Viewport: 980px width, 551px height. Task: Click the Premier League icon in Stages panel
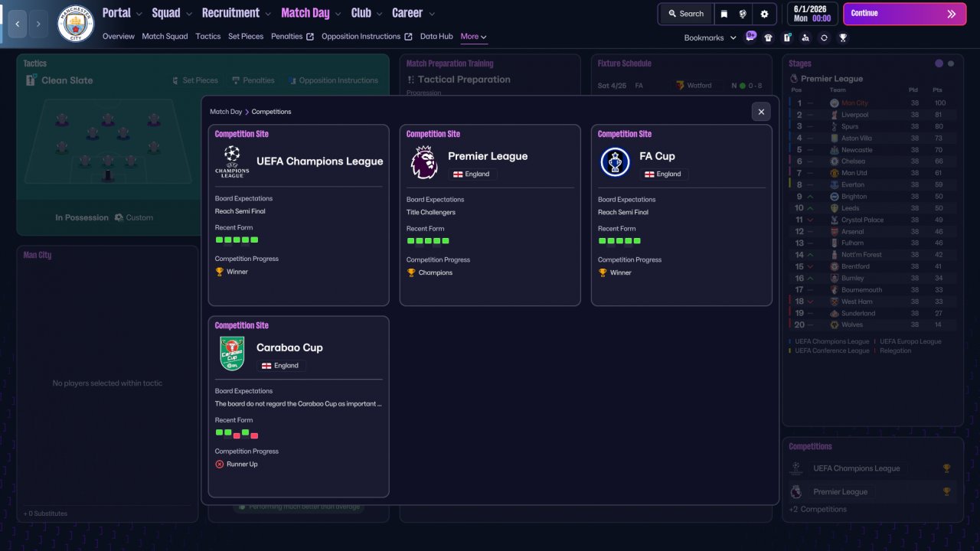point(794,79)
